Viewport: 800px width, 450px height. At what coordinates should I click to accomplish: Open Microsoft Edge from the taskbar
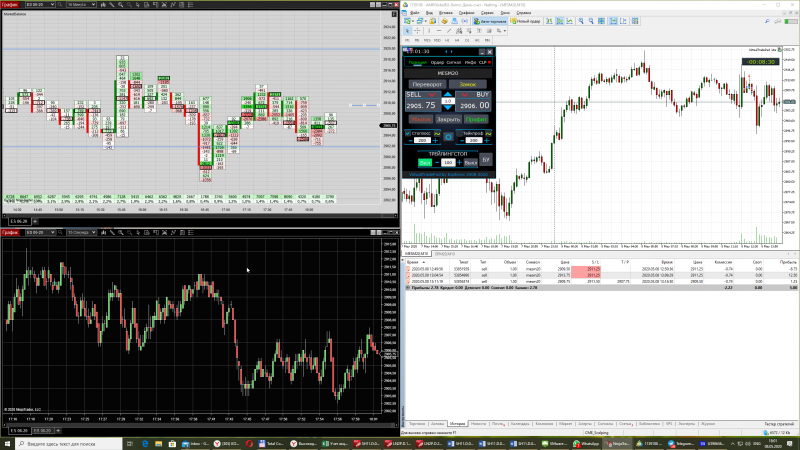[x=145, y=444]
